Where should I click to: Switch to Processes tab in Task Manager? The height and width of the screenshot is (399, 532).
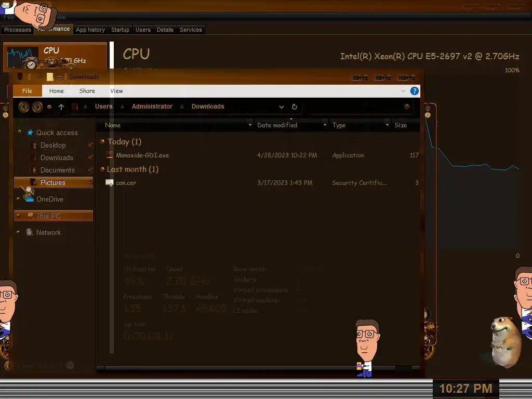point(17,30)
